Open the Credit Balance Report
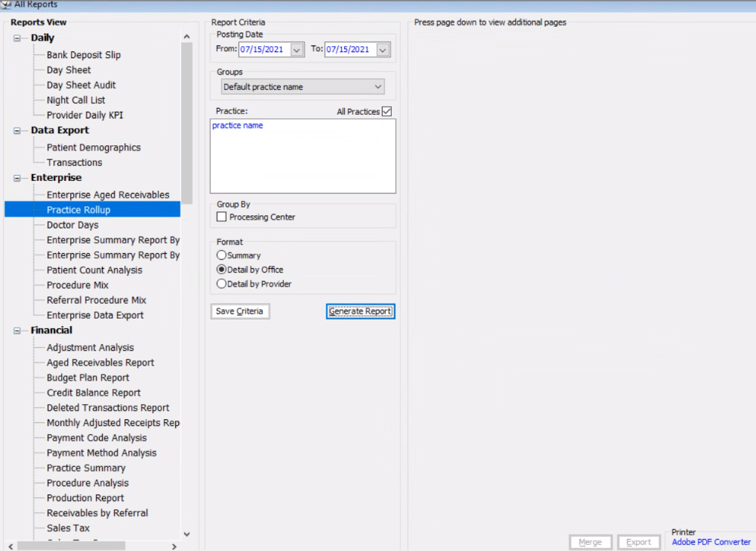The height and width of the screenshot is (551, 756). 94,393
